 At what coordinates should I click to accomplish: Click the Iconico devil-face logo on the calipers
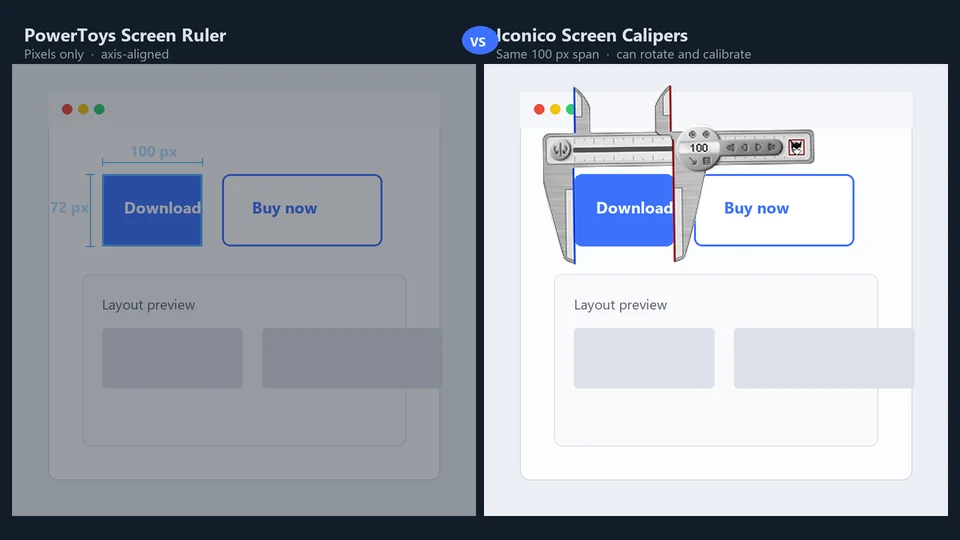point(796,147)
